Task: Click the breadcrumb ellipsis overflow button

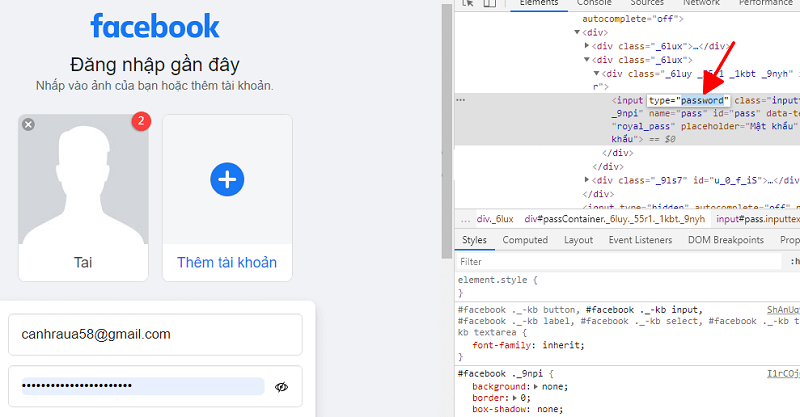Action: pyautogui.click(x=465, y=219)
